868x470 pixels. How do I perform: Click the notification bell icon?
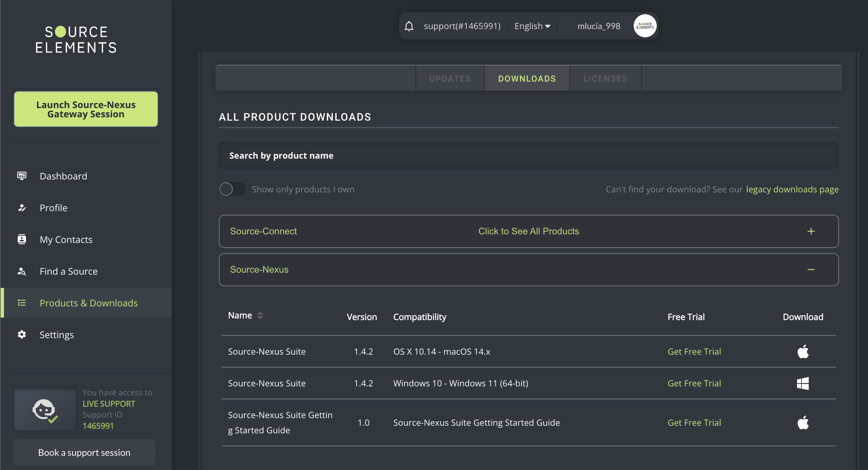tap(409, 26)
